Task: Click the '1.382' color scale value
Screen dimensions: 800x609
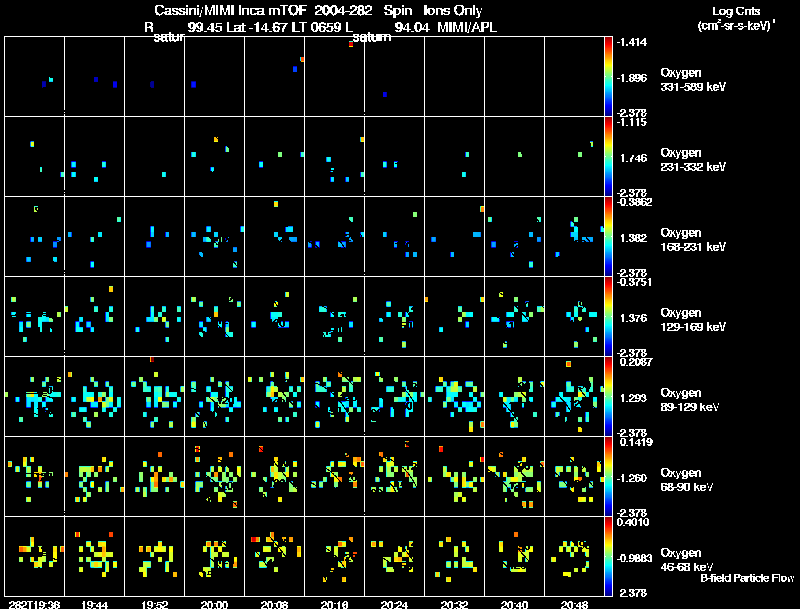Action: (x=634, y=238)
